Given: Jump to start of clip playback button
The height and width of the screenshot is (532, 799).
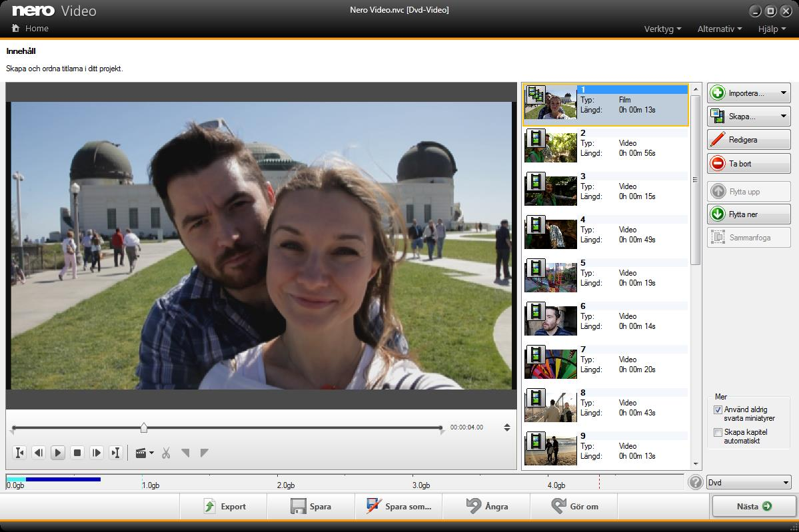Looking at the screenshot, I should tap(19, 453).
